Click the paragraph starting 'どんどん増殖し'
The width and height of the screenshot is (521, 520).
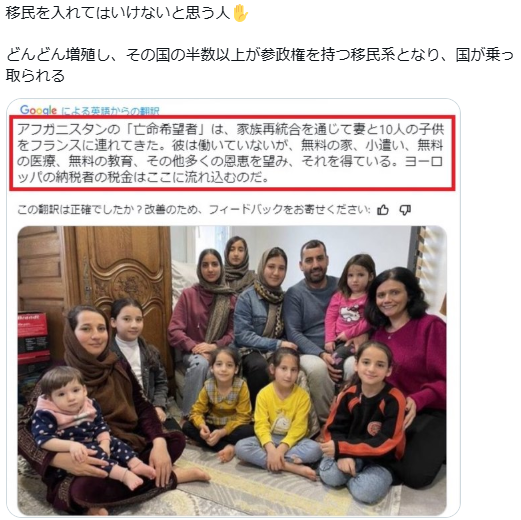pos(260,65)
